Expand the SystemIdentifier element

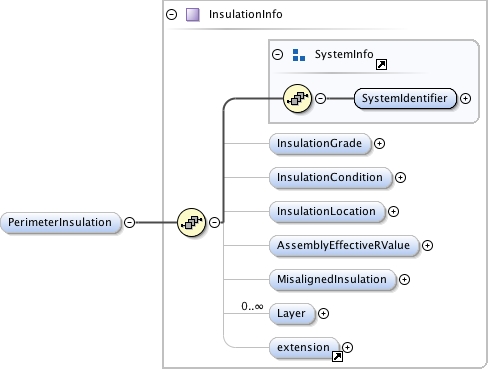[x=465, y=98]
